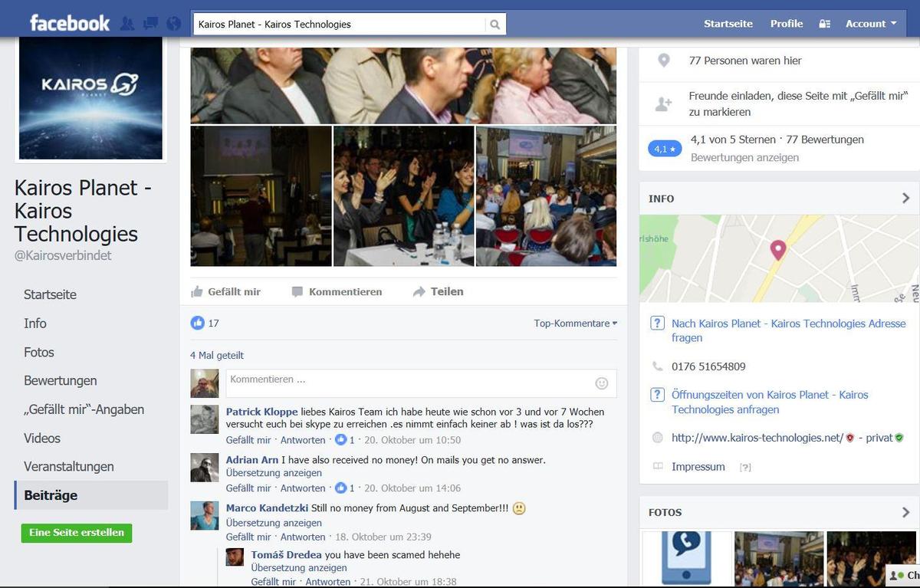This screenshot has height=588, width=920.
Task: Select Veranstaltungen in page sidebar
Action: point(69,467)
